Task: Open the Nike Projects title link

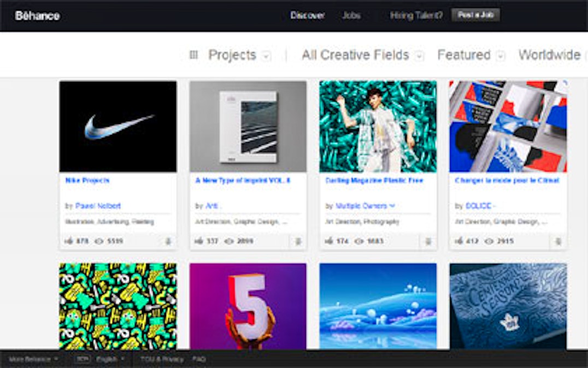Action: pyautogui.click(x=87, y=181)
